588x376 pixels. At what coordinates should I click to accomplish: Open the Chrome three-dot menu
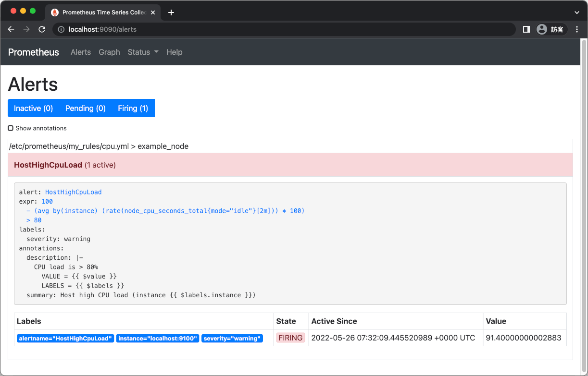(577, 29)
